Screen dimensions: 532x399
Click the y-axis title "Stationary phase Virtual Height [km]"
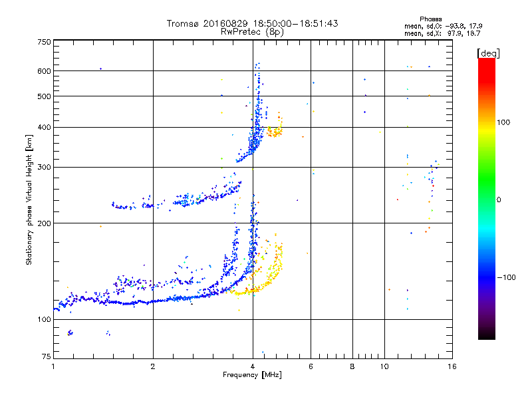(x=29, y=200)
